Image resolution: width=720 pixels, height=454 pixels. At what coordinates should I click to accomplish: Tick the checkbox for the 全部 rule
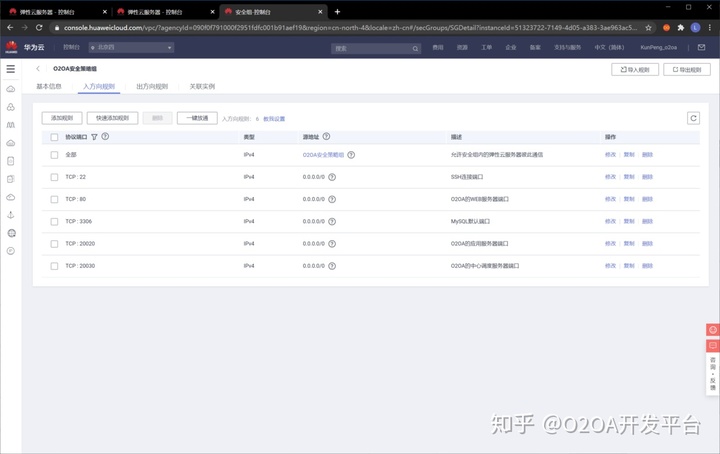[x=54, y=155]
